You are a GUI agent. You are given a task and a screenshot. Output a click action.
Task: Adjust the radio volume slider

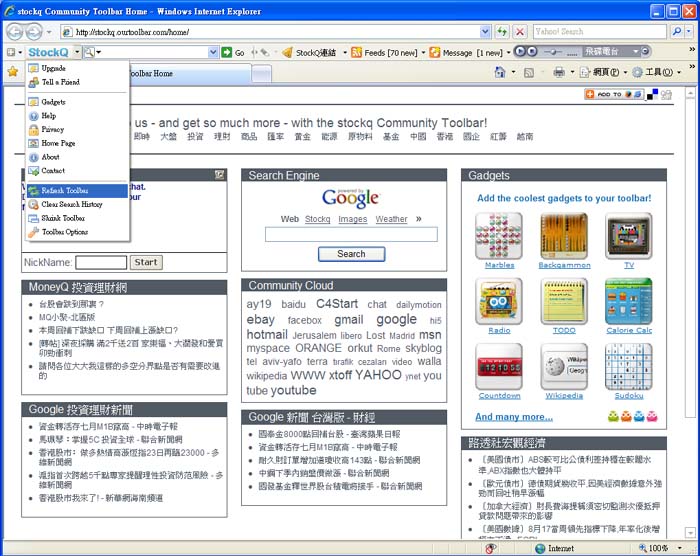554,52
